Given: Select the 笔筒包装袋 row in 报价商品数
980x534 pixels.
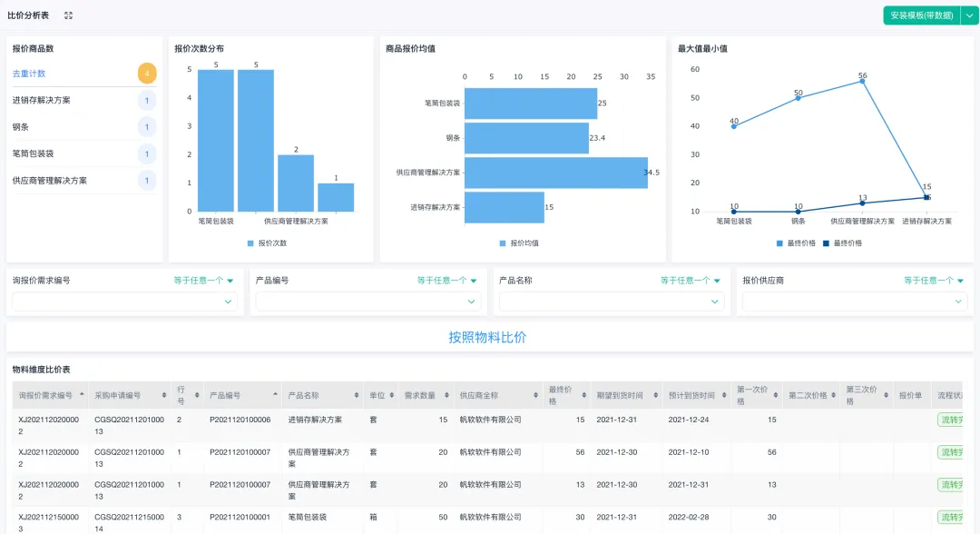Looking at the screenshot, I should point(83,153).
